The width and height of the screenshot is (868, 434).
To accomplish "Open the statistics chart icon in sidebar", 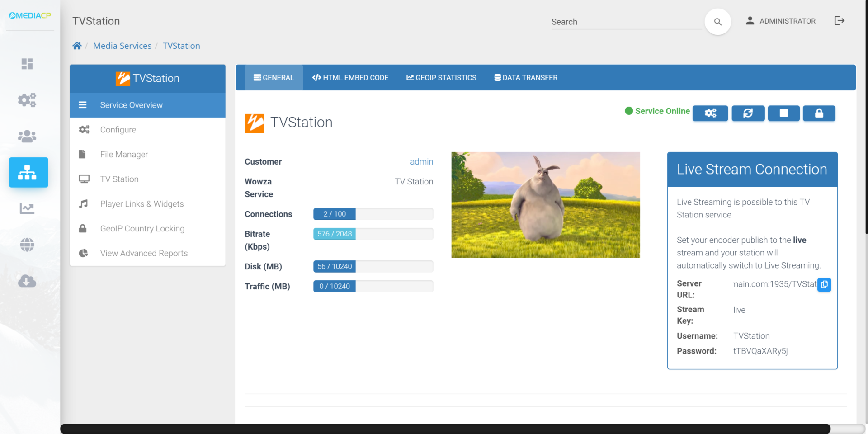I will [x=27, y=208].
